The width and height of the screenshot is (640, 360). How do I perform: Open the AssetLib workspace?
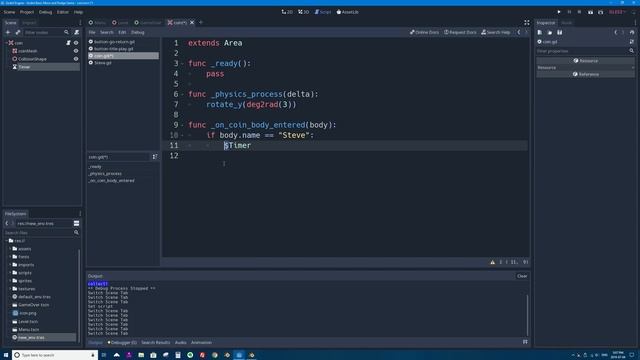347,12
